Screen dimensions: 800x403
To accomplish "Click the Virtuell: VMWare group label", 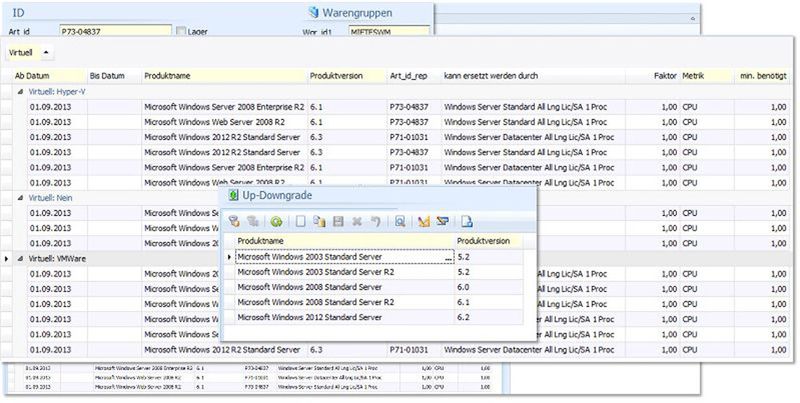I will click(x=57, y=259).
